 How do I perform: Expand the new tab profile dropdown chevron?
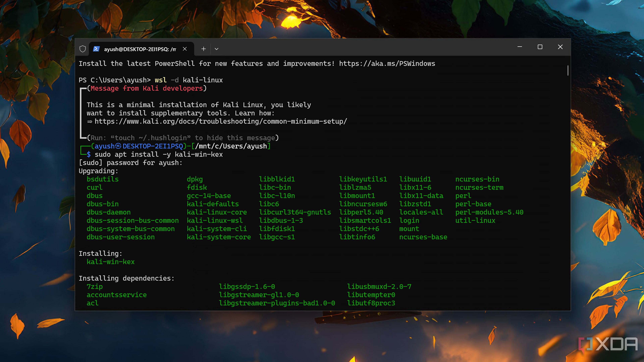click(x=217, y=49)
